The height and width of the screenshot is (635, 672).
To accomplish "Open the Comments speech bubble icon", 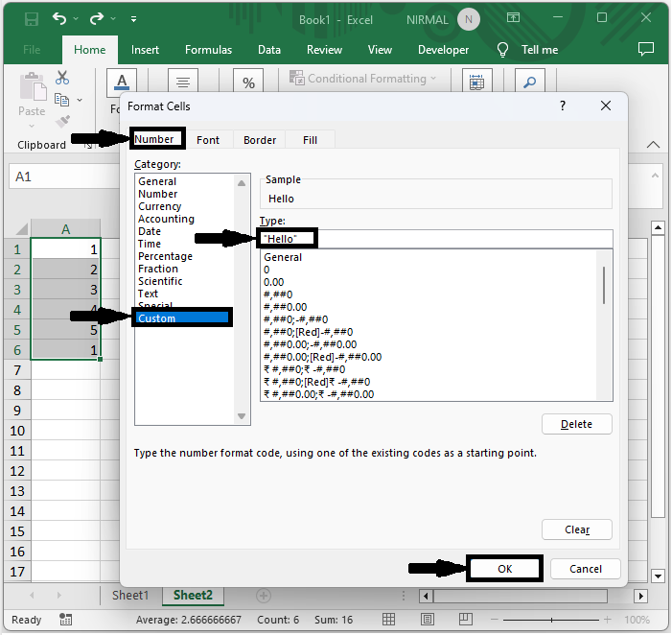I will tap(646, 49).
